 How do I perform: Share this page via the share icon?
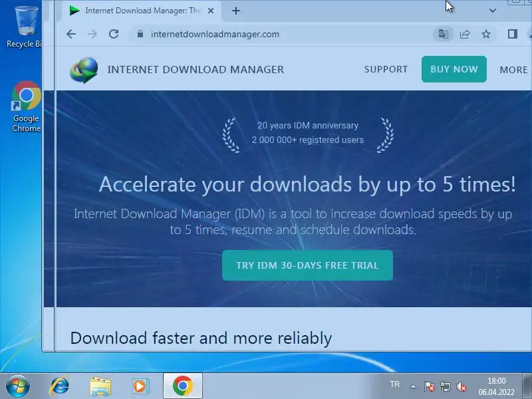464,34
